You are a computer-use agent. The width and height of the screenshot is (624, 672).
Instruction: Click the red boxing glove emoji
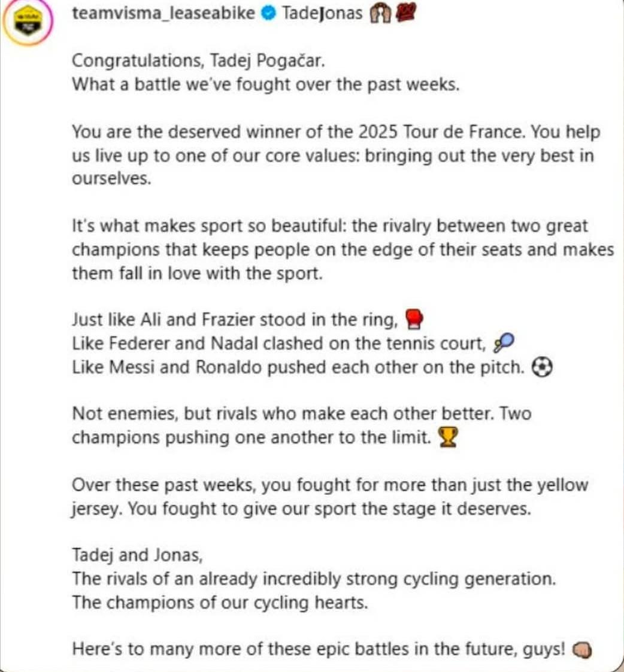[x=414, y=320]
